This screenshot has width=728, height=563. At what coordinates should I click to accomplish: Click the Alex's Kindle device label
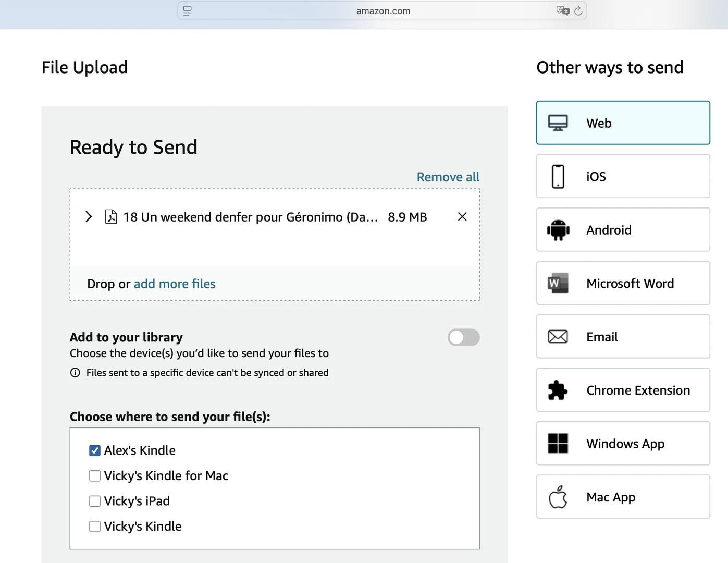140,450
